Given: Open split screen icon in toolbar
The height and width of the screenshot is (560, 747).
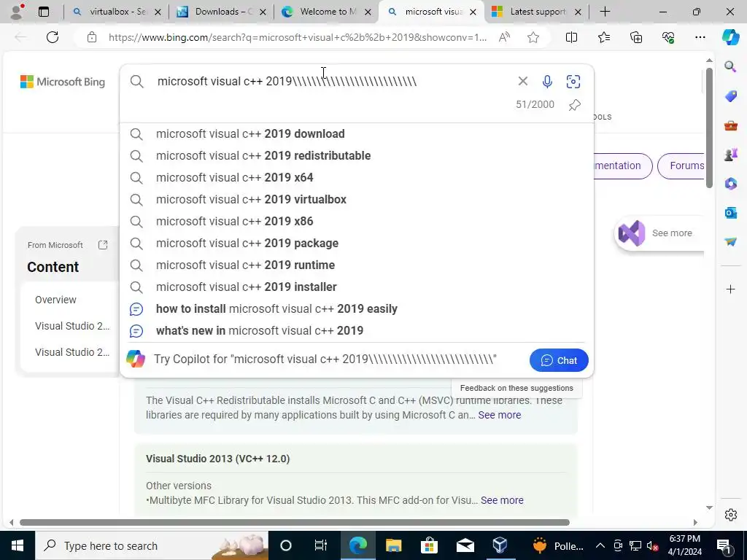Looking at the screenshot, I should point(571,37).
